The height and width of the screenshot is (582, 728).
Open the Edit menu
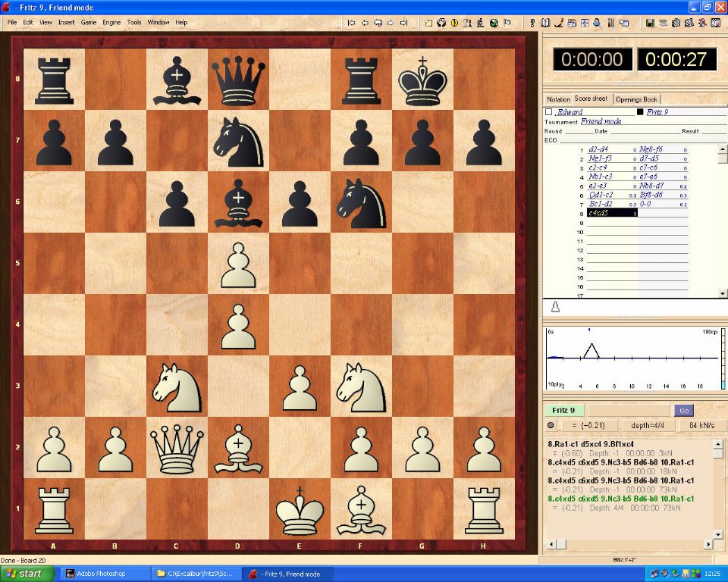[x=28, y=22]
